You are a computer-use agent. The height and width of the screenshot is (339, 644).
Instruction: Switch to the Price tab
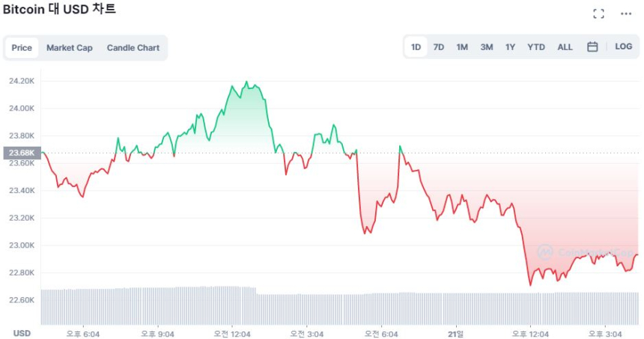click(x=22, y=48)
